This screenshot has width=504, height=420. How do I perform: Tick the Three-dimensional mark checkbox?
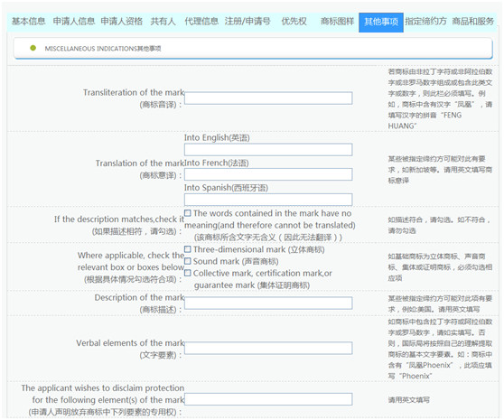(x=188, y=249)
